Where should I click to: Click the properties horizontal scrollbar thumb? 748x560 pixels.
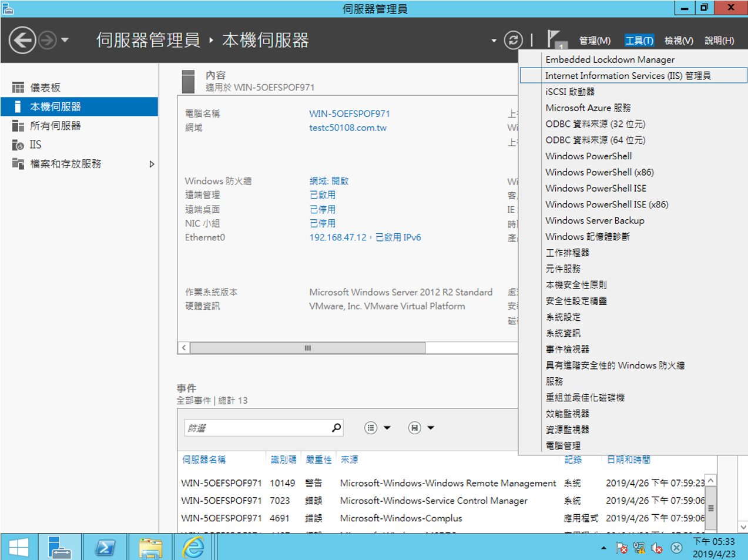click(x=308, y=348)
